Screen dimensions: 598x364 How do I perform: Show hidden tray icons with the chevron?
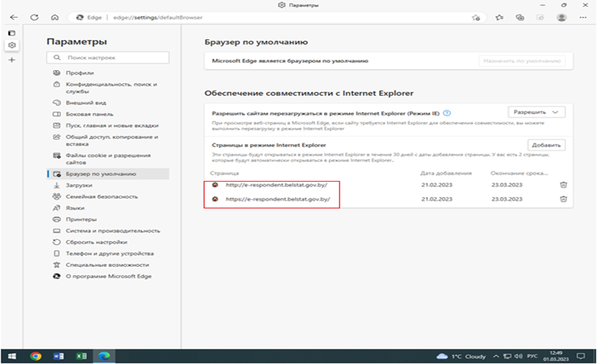(496, 356)
